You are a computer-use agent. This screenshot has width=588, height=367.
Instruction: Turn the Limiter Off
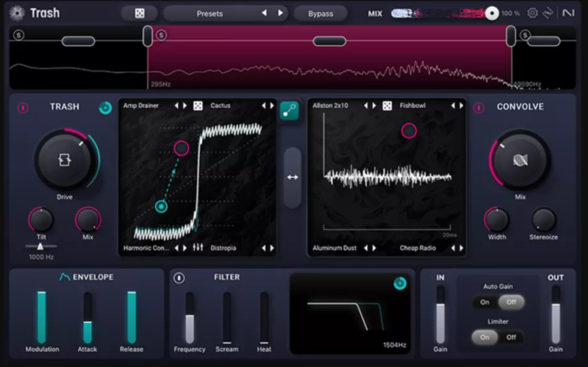click(511, 337)
